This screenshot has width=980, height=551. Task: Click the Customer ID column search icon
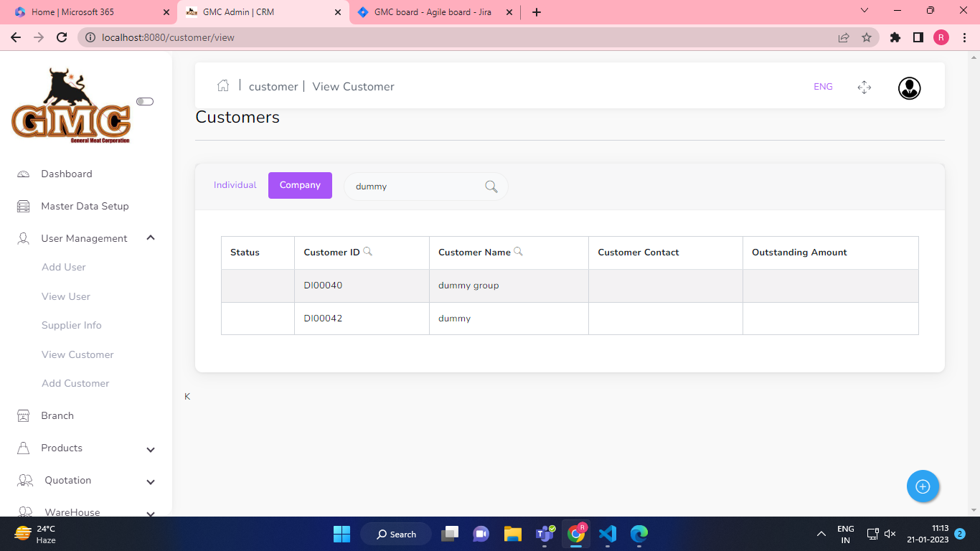pos(368,252)
